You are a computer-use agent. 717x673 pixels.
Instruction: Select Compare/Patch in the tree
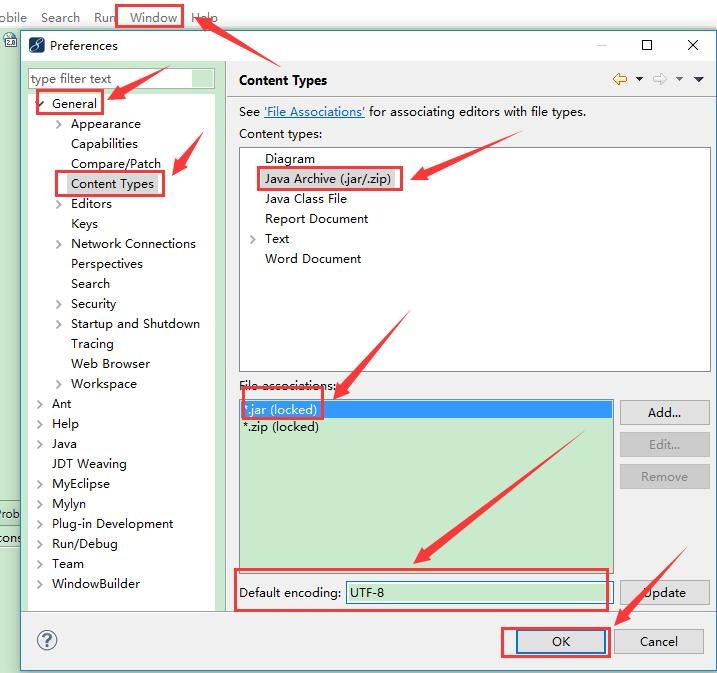116,164
